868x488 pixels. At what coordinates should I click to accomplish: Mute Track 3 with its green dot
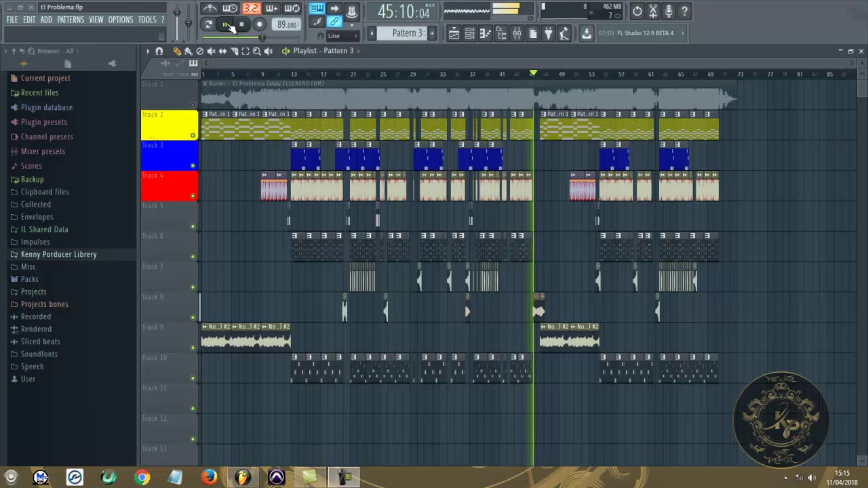pos(193,165)
